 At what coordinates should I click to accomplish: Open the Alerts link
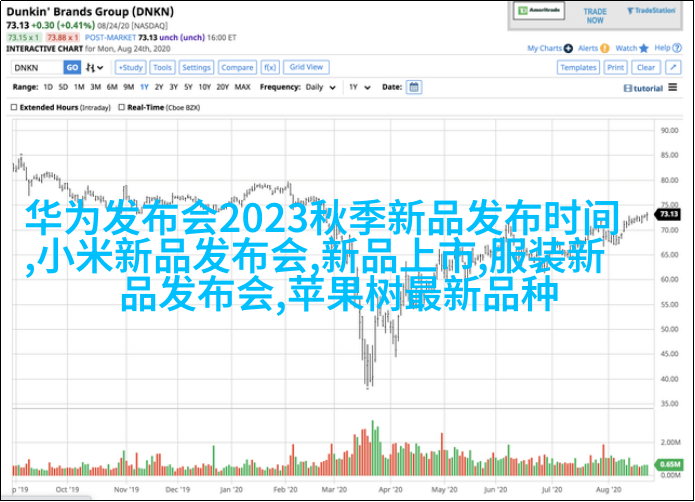(588, 48)
